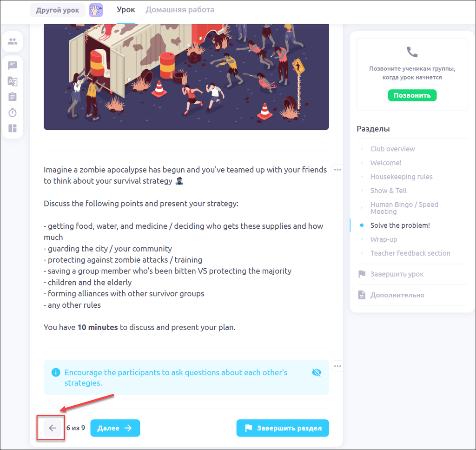Open the clipboard notes icon

point(13,97)
